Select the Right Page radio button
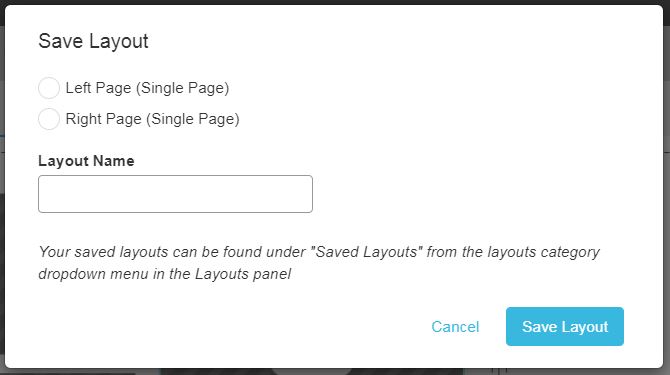Image resolution: width=670 pixels, height=375 pixels. pos(49,119)
